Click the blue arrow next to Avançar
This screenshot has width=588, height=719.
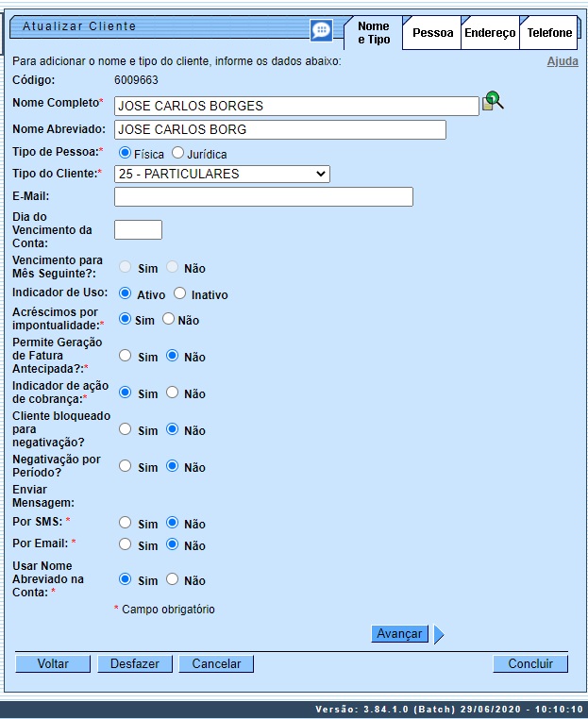[439, 634]
